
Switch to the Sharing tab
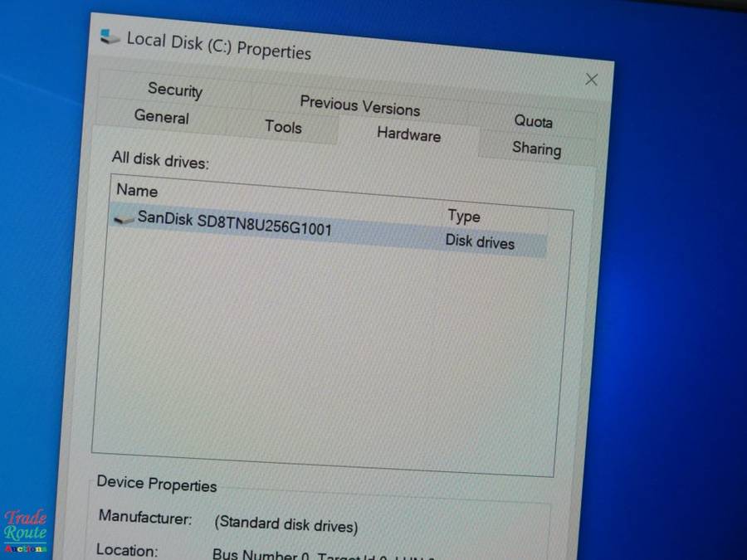tap(536, 149)
